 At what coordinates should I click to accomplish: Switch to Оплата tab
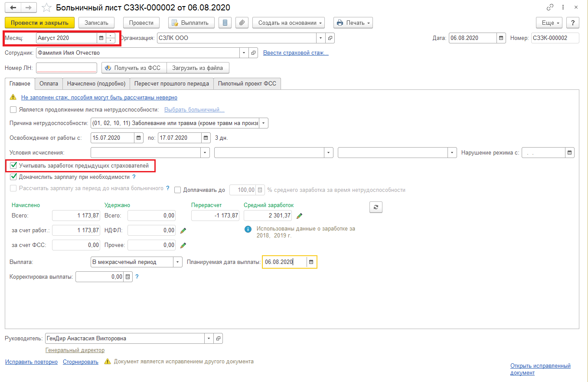49,84
